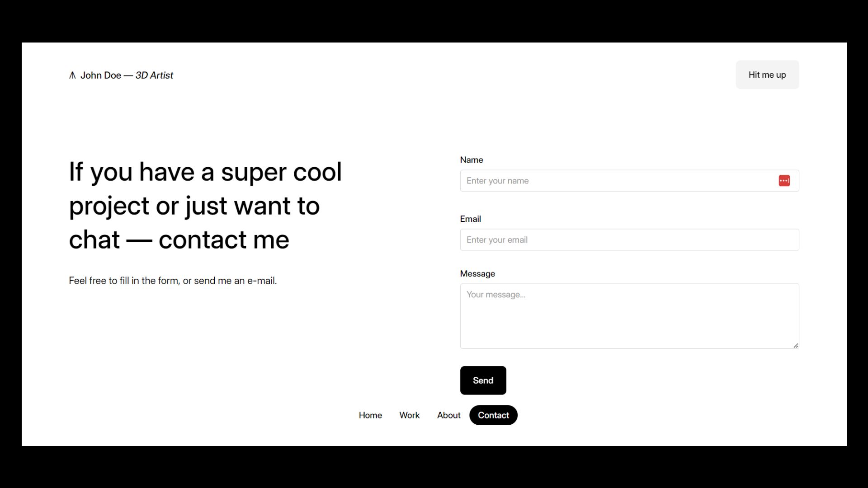Viewport: 868px width, 488px height.
Task: Click the password manager icon in Name field
Action: point(784,180)
